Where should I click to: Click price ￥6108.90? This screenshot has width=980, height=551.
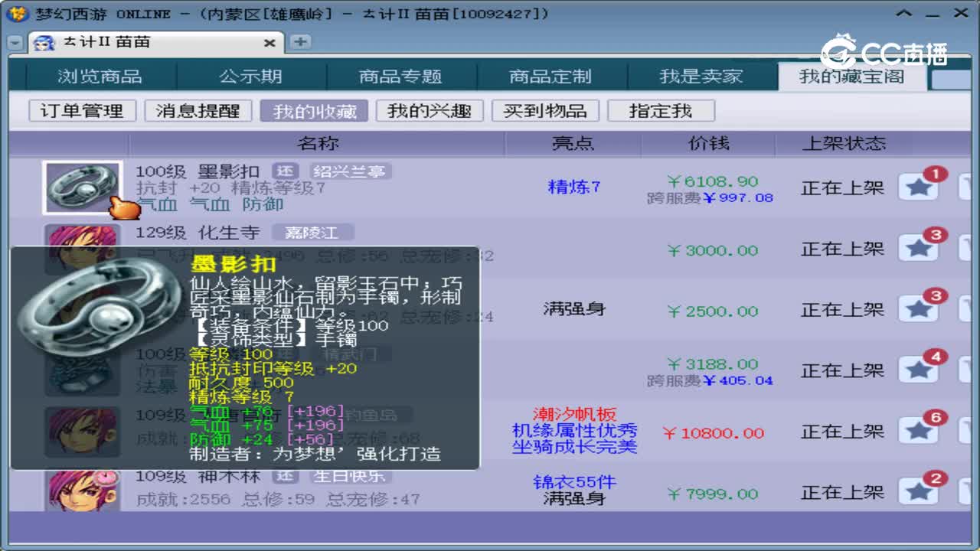pos(712,181)
